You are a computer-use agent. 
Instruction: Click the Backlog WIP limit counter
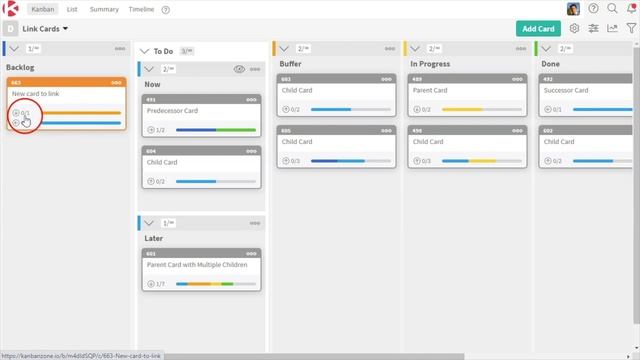click(33, 49)
